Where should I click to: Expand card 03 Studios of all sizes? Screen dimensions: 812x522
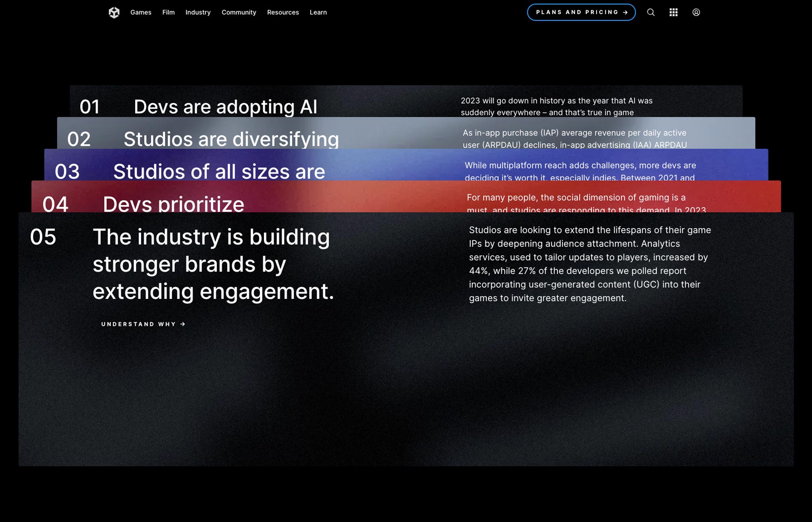[219, 171]
